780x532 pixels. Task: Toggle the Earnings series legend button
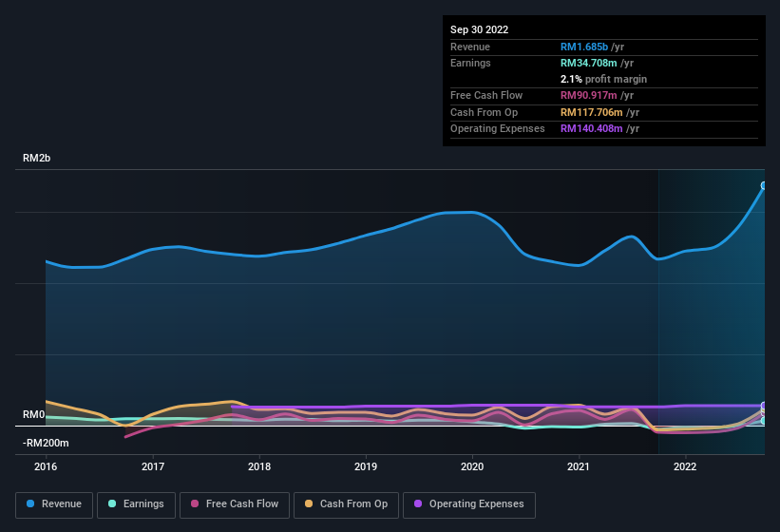[136, 504]
